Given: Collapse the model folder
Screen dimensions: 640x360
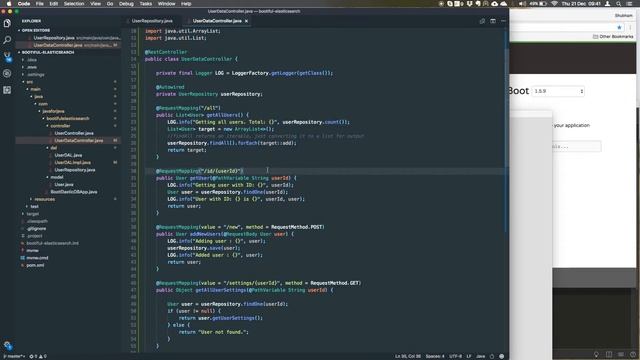Looking at the screenshot, I should pyautogui.click(x=57, y=177).
